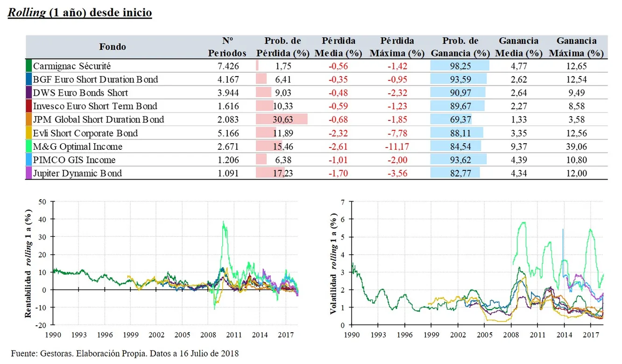Click the yellow Evli Short Corporate Bond swatch
This screenshot has height=364, width=622.
pyautogui.click(x=28, y=133)
